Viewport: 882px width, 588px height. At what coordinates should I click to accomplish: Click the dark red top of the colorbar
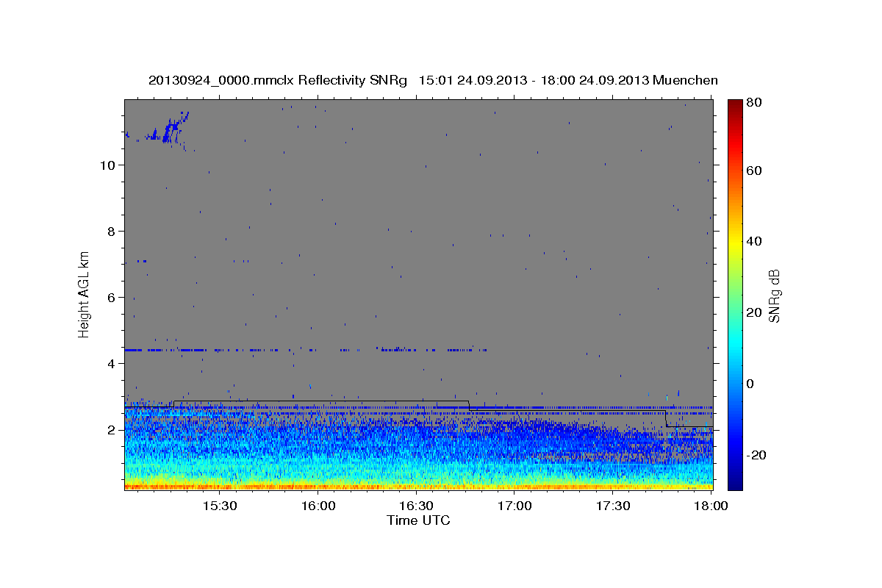[x=735, y=104]
